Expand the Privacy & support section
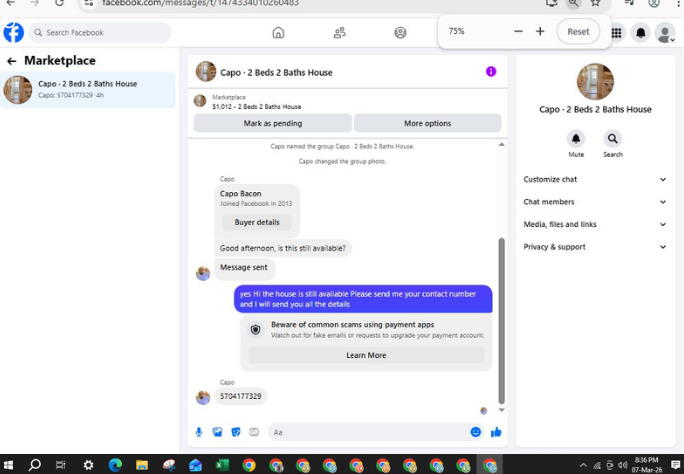Screen dimensions: 684x474 [x=595, y=247]
